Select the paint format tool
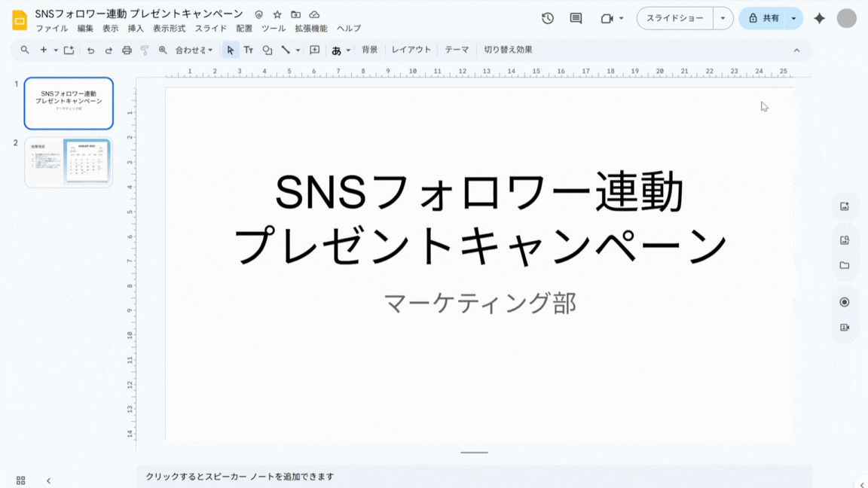The image size is (868, 488). click(145, 50)
